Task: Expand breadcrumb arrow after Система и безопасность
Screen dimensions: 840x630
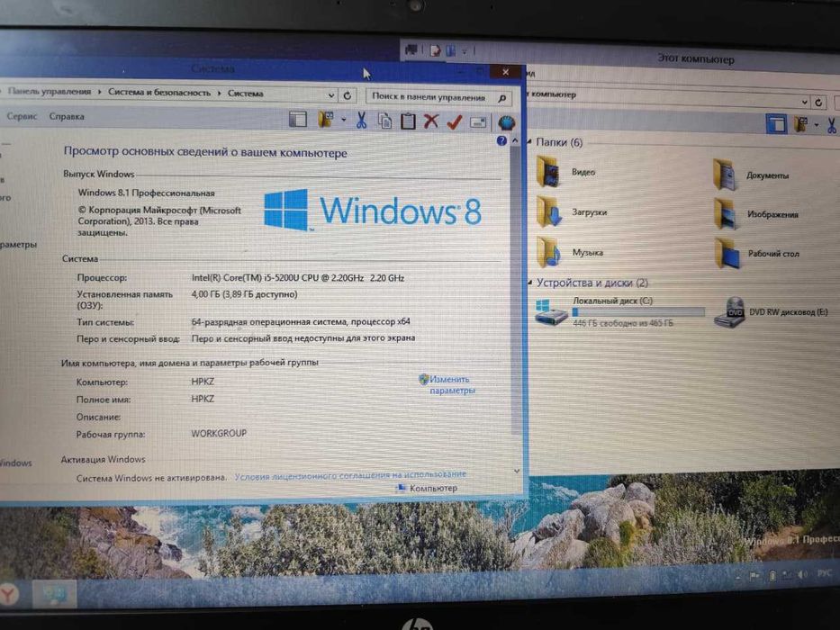Action: pyautogui.click(x=219, y=94)
